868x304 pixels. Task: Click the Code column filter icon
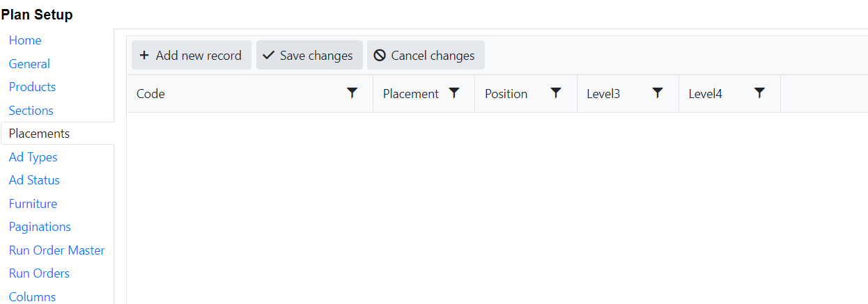(352, 93)
